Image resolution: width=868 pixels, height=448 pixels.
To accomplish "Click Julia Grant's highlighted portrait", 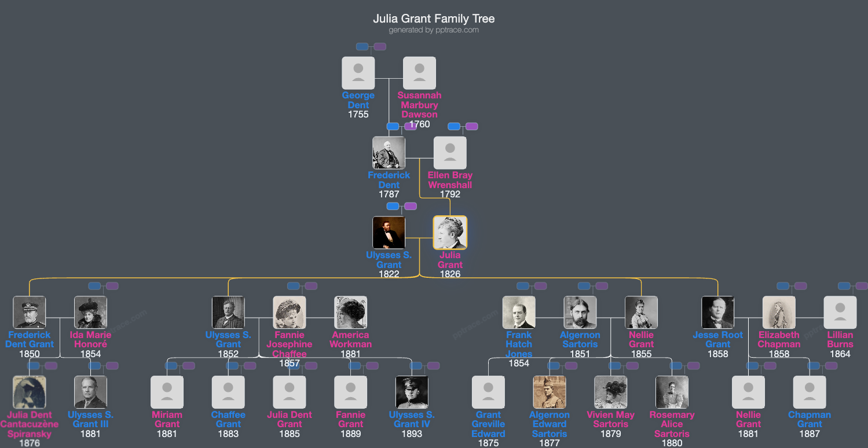I will tap(450, 232).
